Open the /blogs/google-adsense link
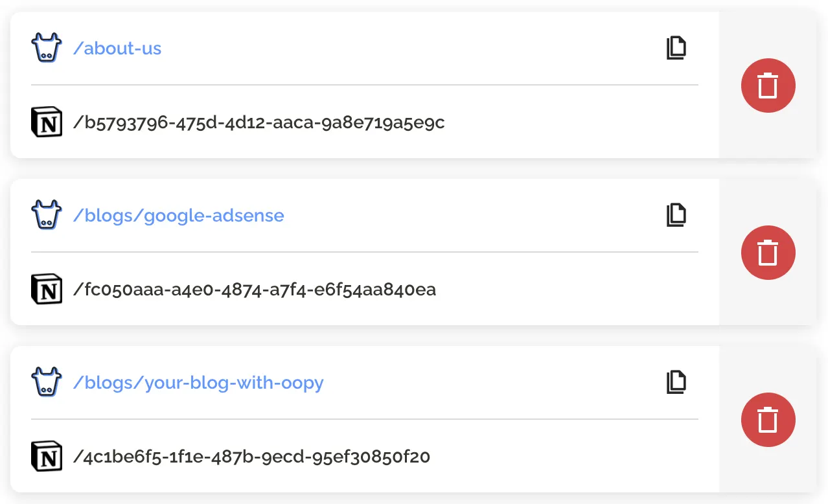Screen dimensions: 828x504 tap(179, 215)
